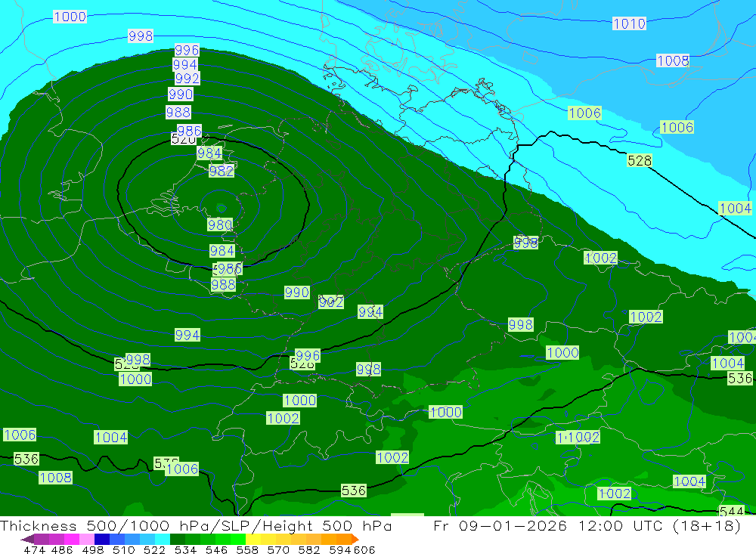
Task: Click the light pink legend swatch
Action: click(87, 539)
